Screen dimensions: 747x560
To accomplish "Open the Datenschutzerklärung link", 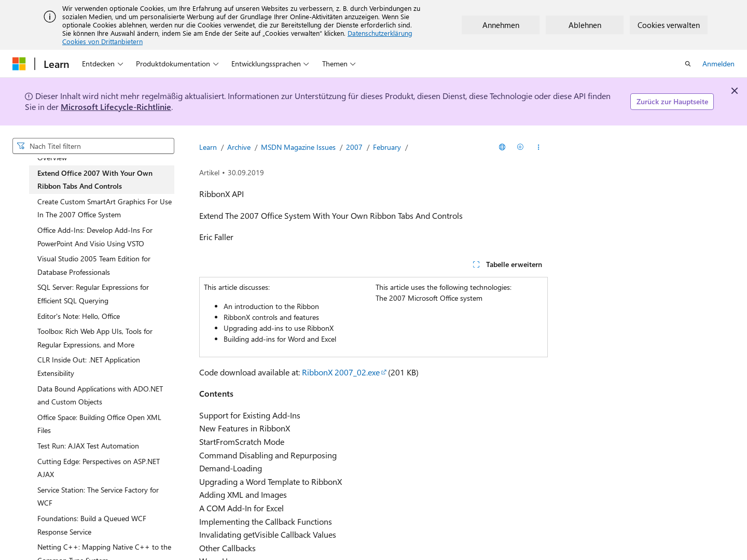I will point(380,33).
